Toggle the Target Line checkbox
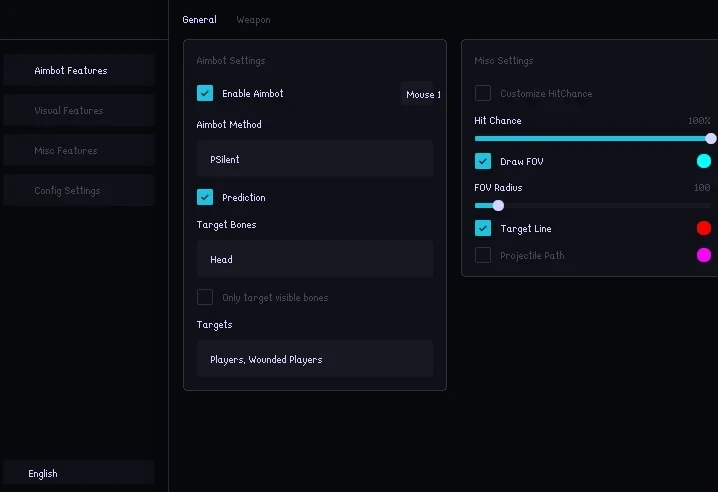This screenshot has height=492, width=718. pyautogui.click(x=483, y=228)
